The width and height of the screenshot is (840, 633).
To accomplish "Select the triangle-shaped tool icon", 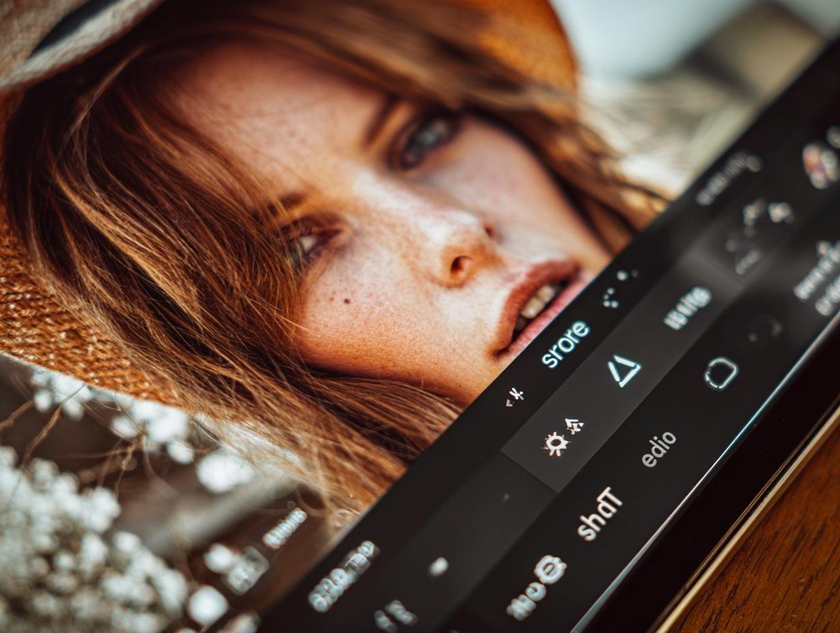I will point(624,371).
